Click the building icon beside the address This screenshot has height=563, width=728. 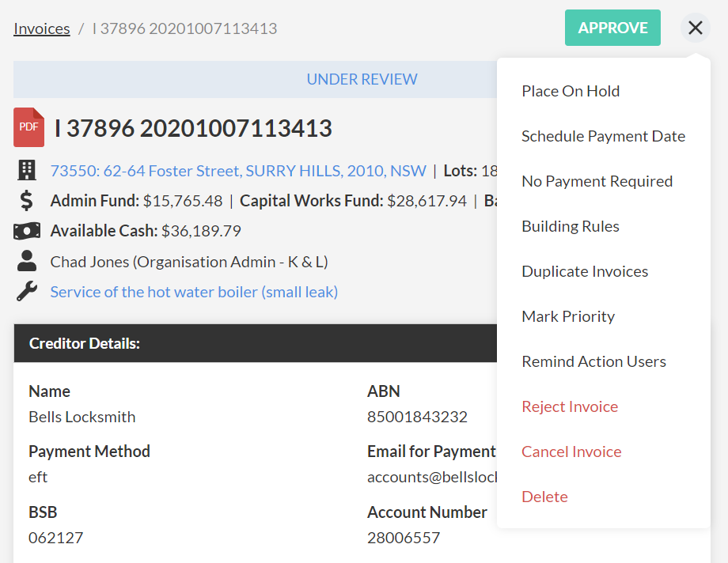pyautogui.click(x=27, y=170)
